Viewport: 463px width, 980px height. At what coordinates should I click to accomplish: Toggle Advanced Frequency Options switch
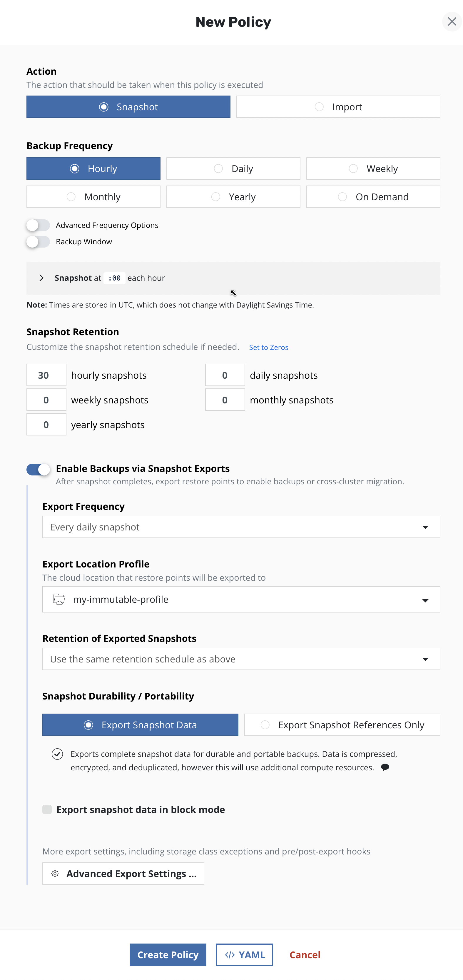pos(38,225)
